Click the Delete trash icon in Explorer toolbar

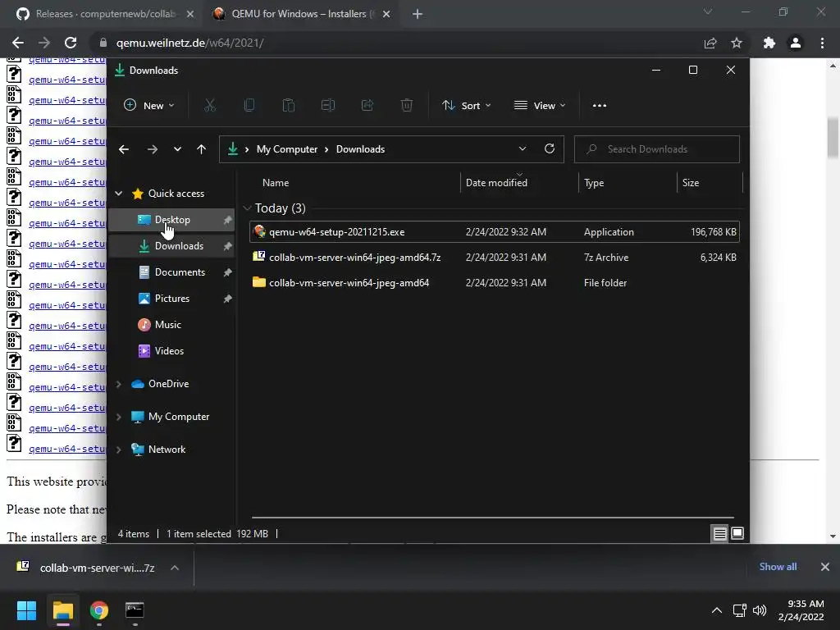[x=407, y=106]
